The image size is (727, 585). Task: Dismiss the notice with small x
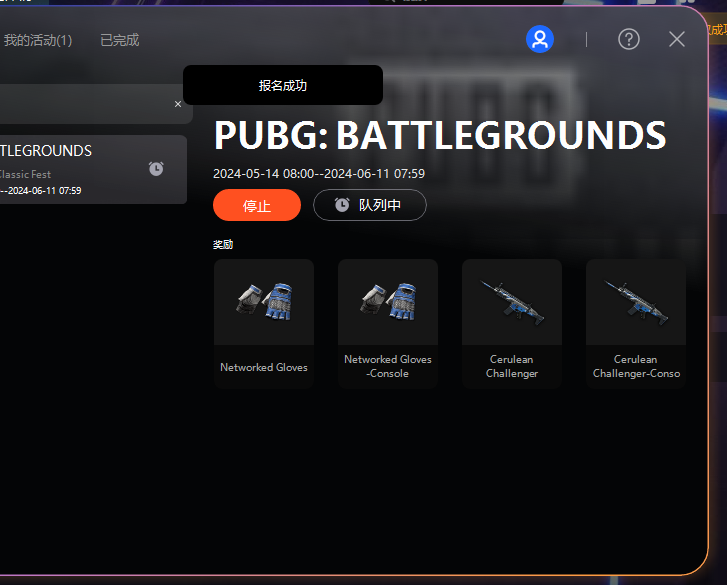pos(178,104)
